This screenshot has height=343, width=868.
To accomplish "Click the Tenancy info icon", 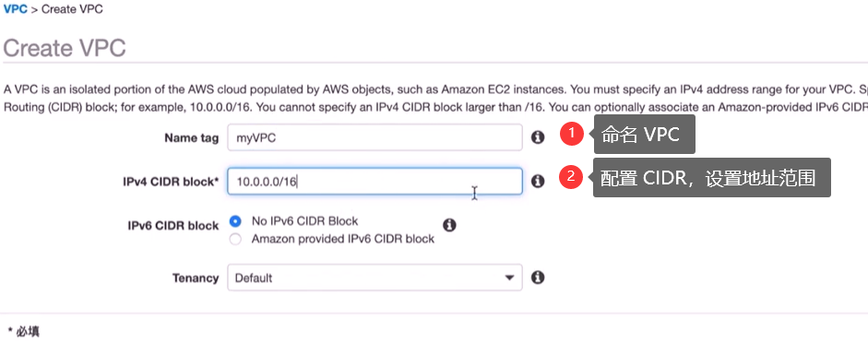I will [x=538, y=278].
